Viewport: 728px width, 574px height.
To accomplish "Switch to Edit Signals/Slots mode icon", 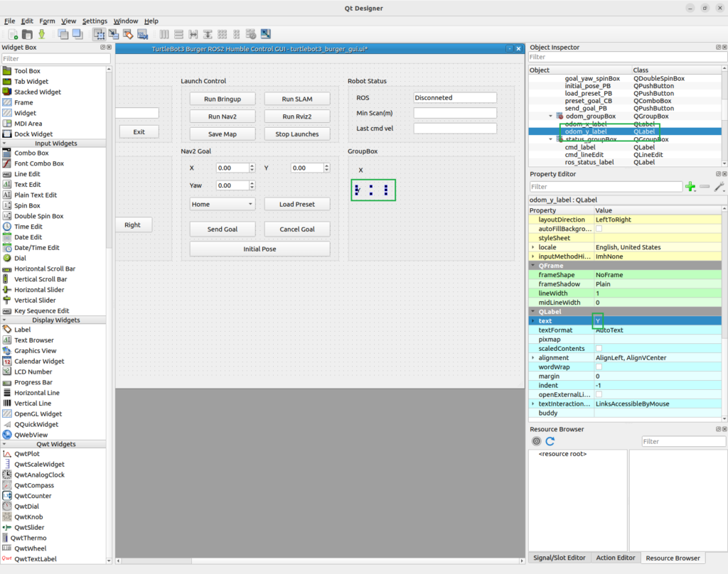I will coord(113,34).
